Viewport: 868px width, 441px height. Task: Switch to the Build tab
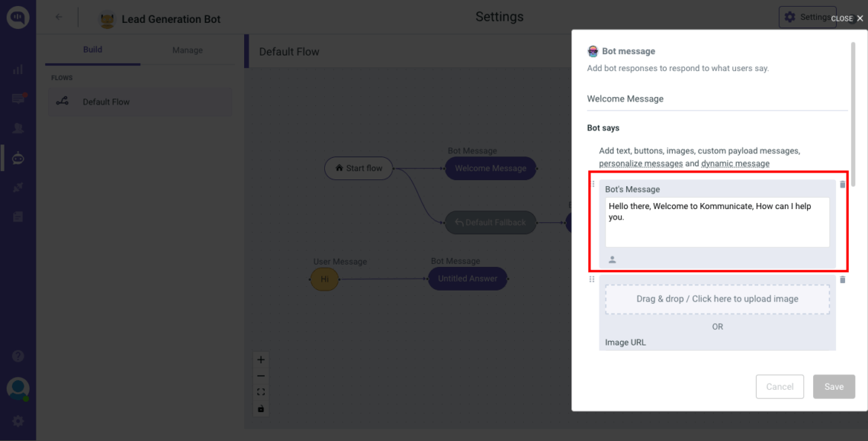click(92, 50)
